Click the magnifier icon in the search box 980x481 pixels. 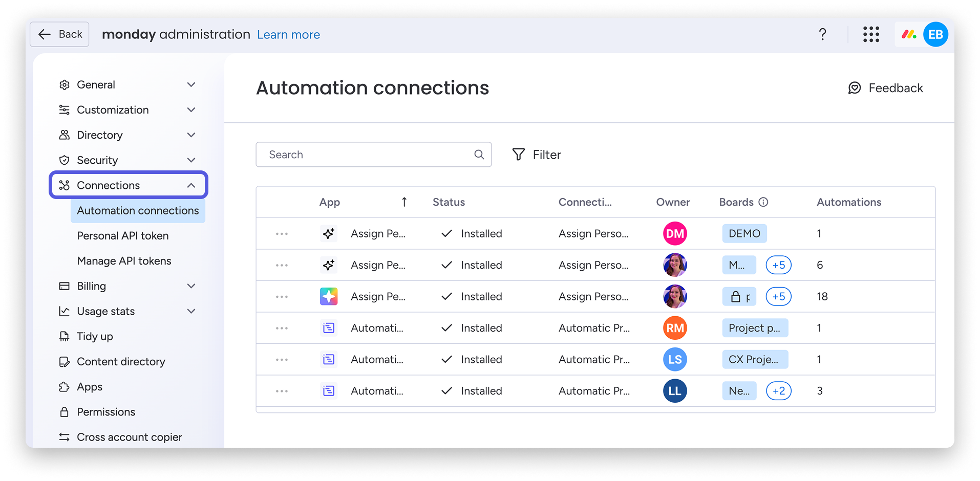point(479,155)
